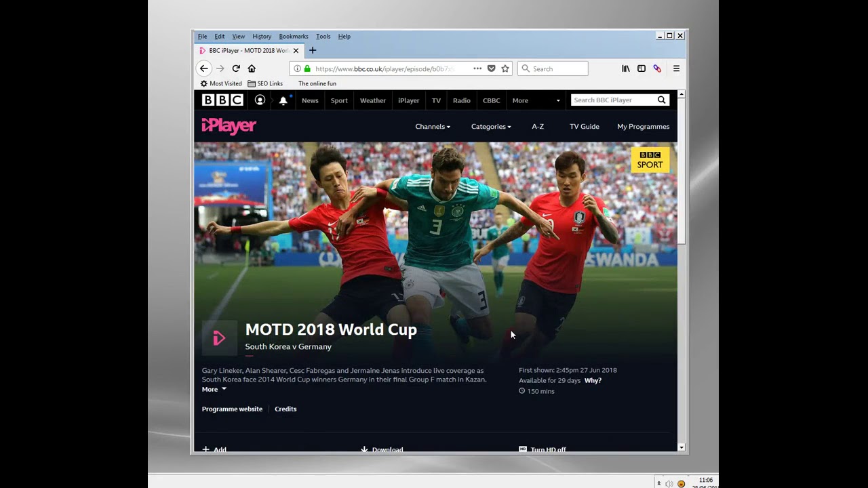Screen dimensions: 868x488
Task: Click the orange tray application icon
Action: pos(682,484)
